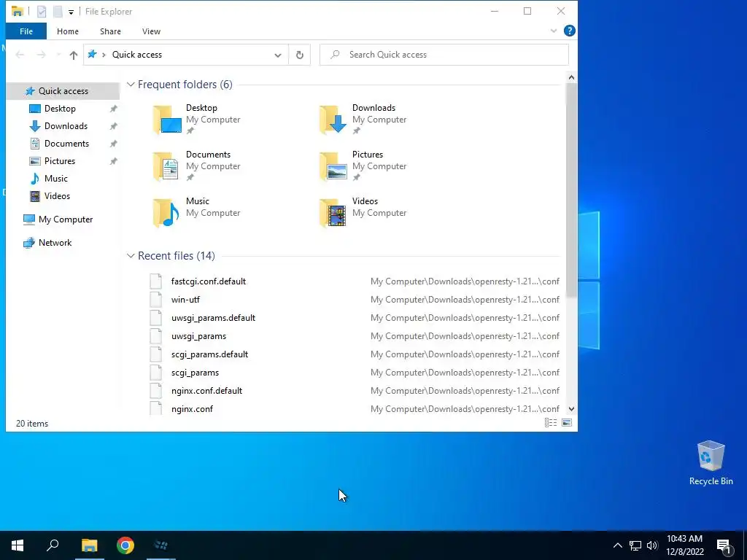Open Desktop in the navigation pane
The image size is (747, 560).
(x=60, y=109)
